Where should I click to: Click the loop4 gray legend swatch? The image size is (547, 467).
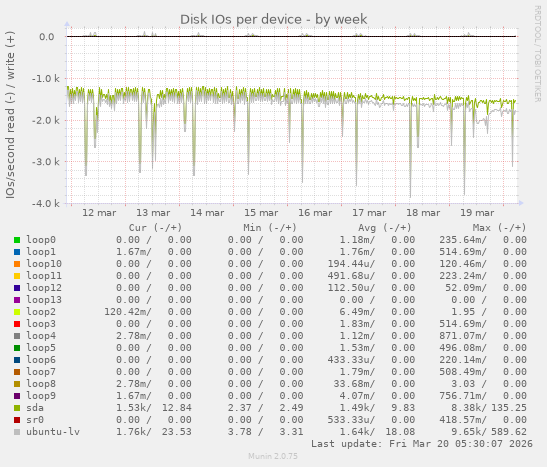pos(17,336)
